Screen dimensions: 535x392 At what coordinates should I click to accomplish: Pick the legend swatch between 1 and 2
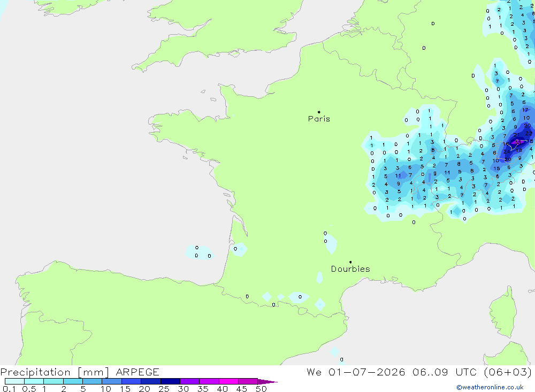tap(53, 381)
